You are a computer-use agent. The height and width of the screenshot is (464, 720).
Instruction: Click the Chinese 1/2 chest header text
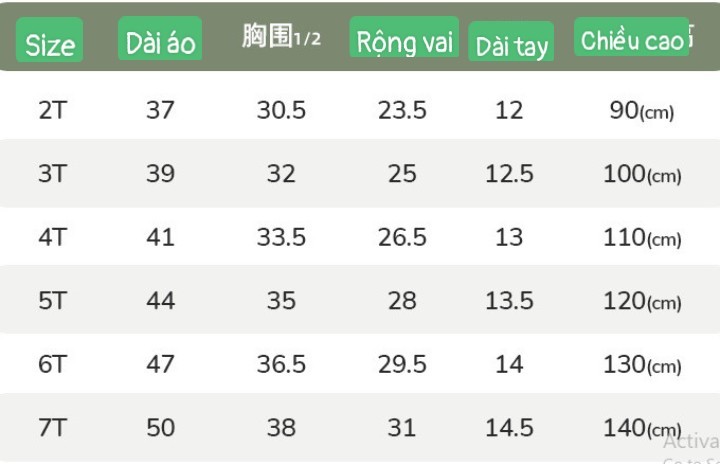pos(281,36)
